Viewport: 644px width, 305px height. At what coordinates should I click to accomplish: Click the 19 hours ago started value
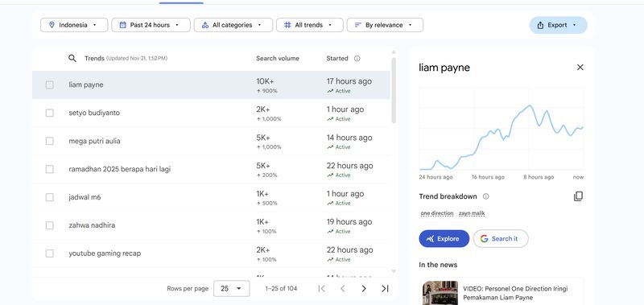point(349,222)
